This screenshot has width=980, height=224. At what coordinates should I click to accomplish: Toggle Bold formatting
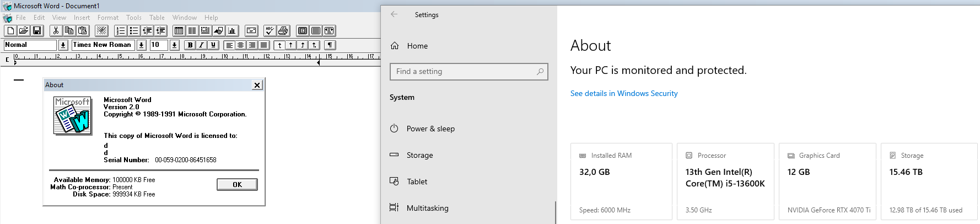pyautogui.click(x=190, y=45)
